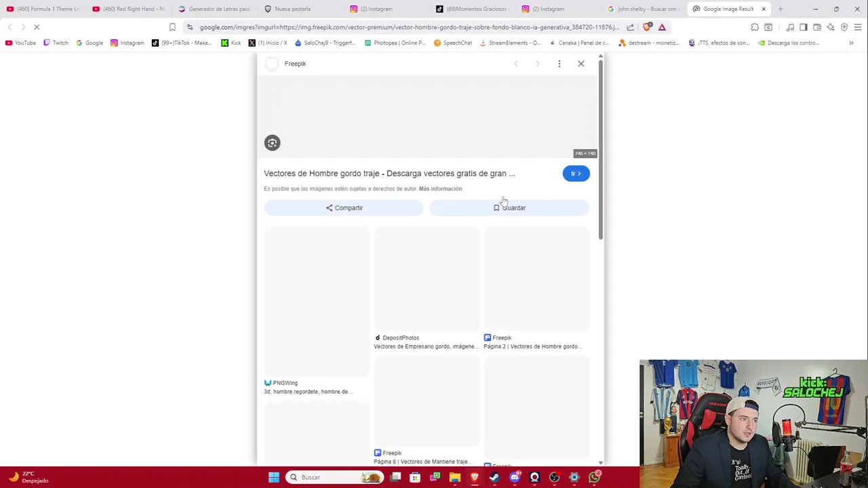Open the 'Más información' link
The width and height of the screenshot is (868, 488).
[x=440, y=188]
